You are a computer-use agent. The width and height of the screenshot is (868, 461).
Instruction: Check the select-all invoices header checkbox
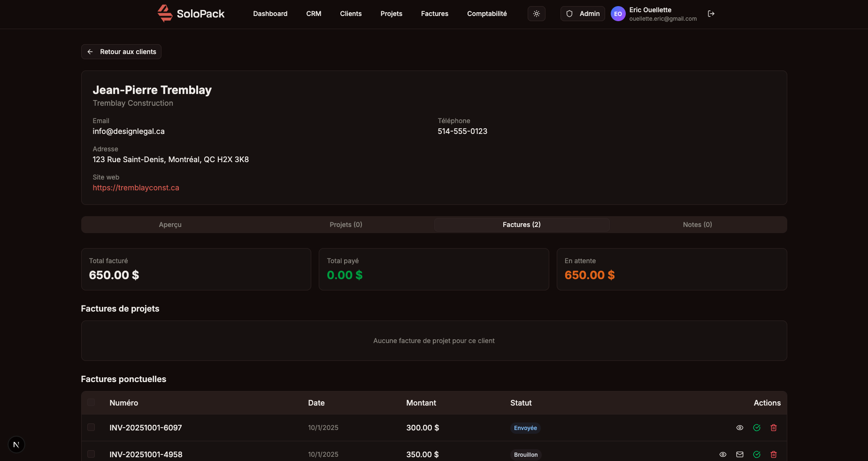[91, 403]
